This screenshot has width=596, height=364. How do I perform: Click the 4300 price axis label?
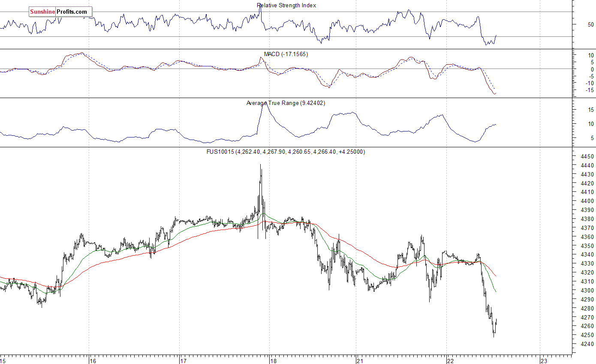(x=587, y=290)
